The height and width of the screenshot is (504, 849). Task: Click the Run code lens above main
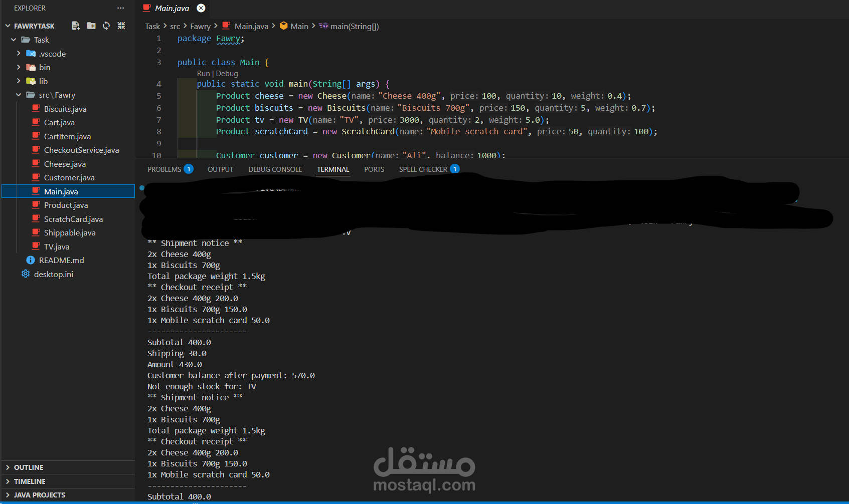(x=203, y=73)
